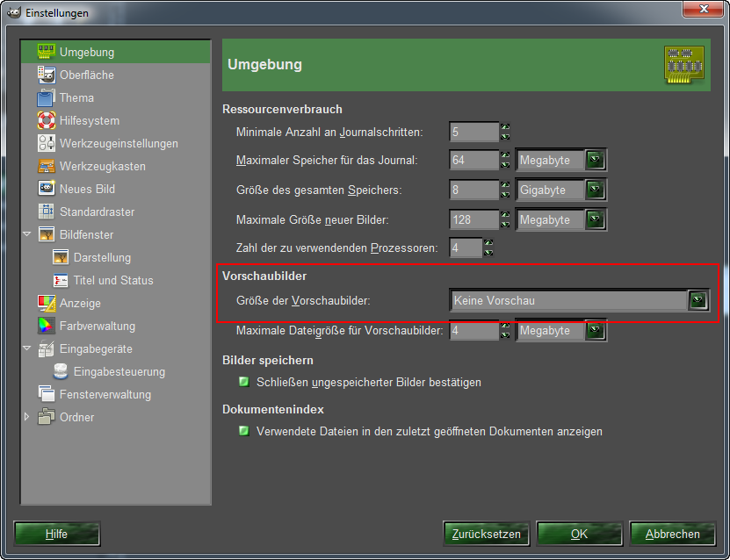The height and width of the screenshot is (560, 730).
Task: Click the Eingabesteuerung icon
Action: point(61,371)
